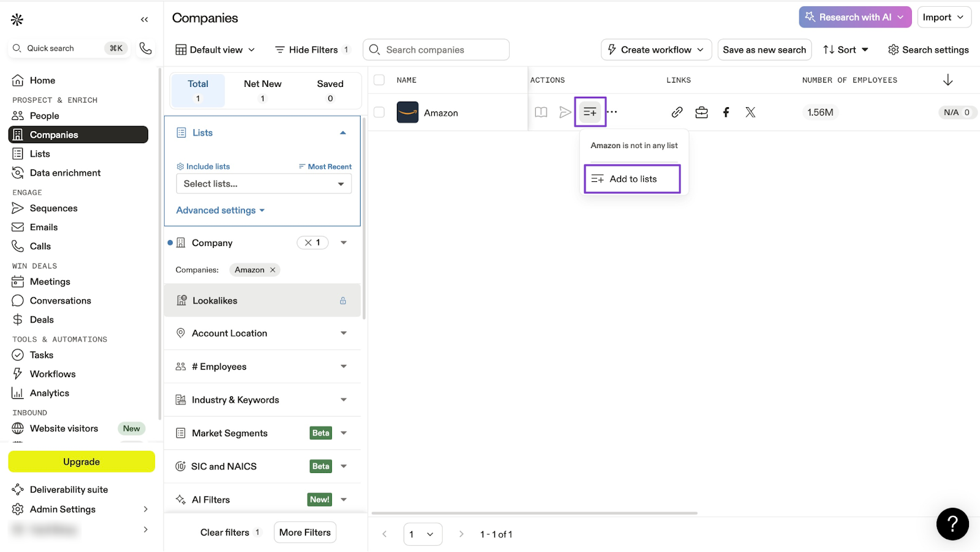Screen dimensions: 980x552
Task: Click Research with AI button
Action: [855, 18]
